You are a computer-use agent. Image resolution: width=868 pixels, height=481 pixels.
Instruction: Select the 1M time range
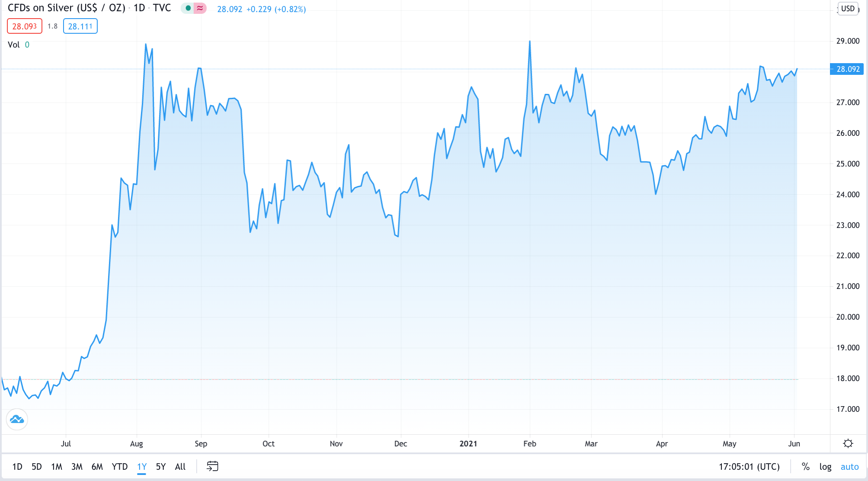tap(57, 466)
